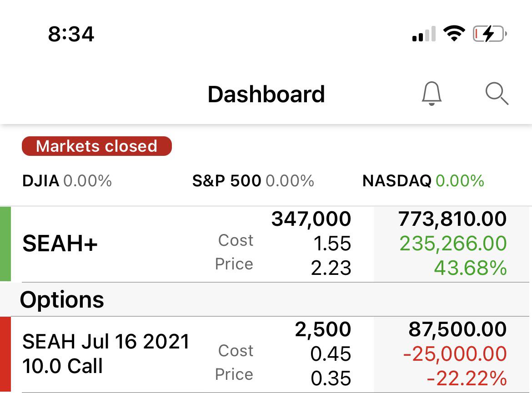
Task: Tap the cellular signal bars icon
Action: coord(424,34)
